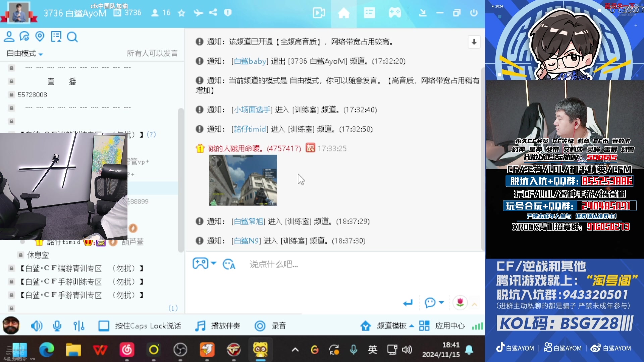Expand the game input icon dropdown arrow
The height and width of the screenshot is (362, 644).
click(213, 263)
